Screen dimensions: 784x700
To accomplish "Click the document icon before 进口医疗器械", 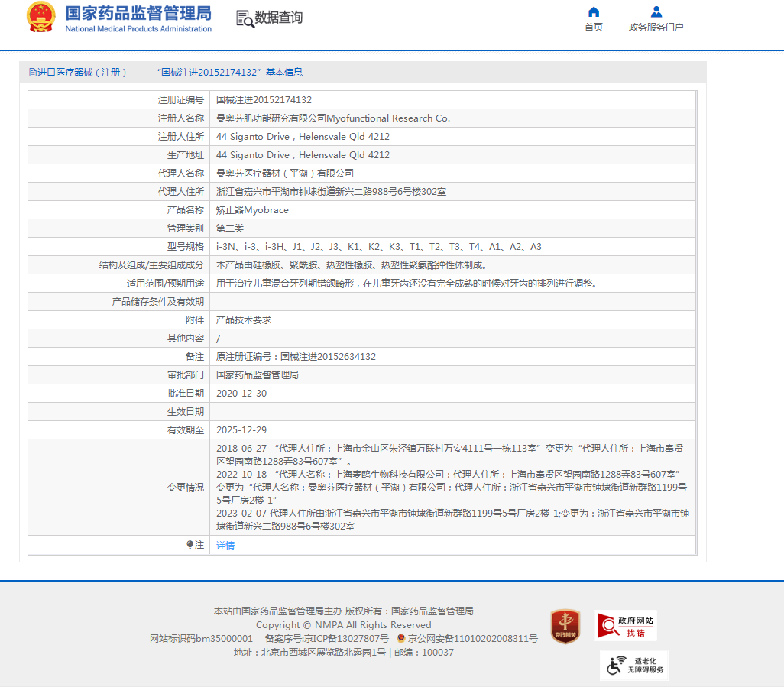I will [x=33, y=73].
